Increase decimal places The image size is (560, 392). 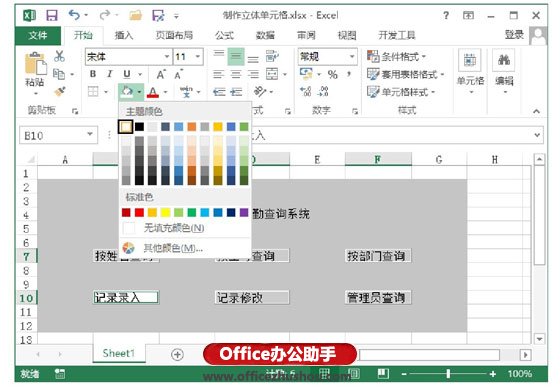pos(306,91)
